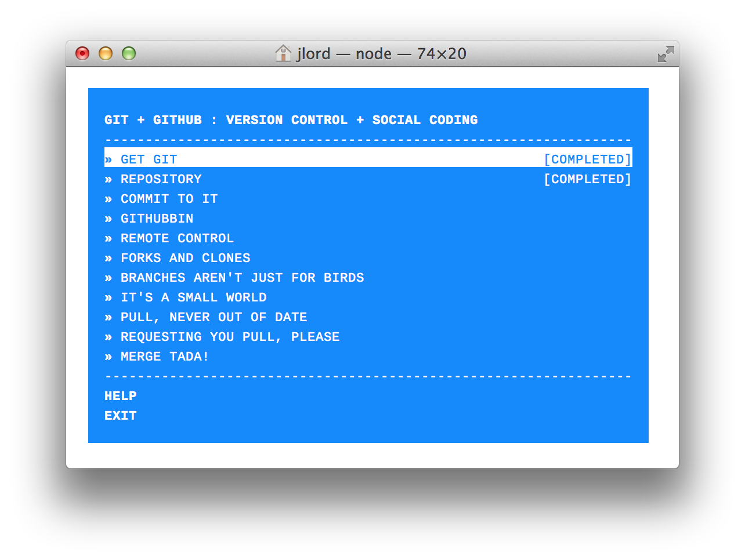The height and width of the screenshot is (560, 745).
Task: Select PULL, NEVER OUT OF DATE
Action: [214, 317]
